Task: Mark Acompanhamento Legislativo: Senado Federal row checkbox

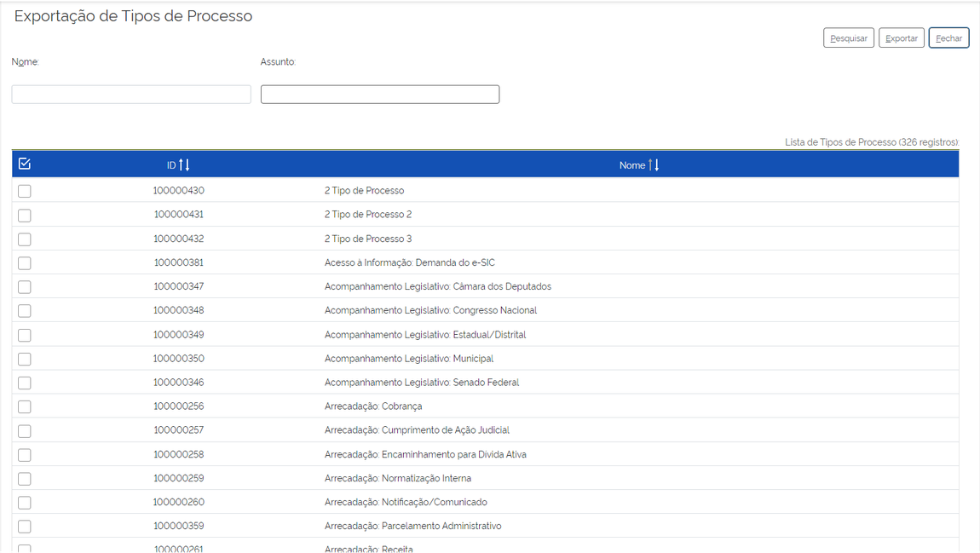Action: tap(25, 383)
